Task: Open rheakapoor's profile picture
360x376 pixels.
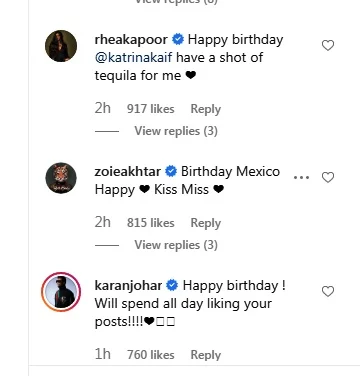Action: click(x=61, y=46)
